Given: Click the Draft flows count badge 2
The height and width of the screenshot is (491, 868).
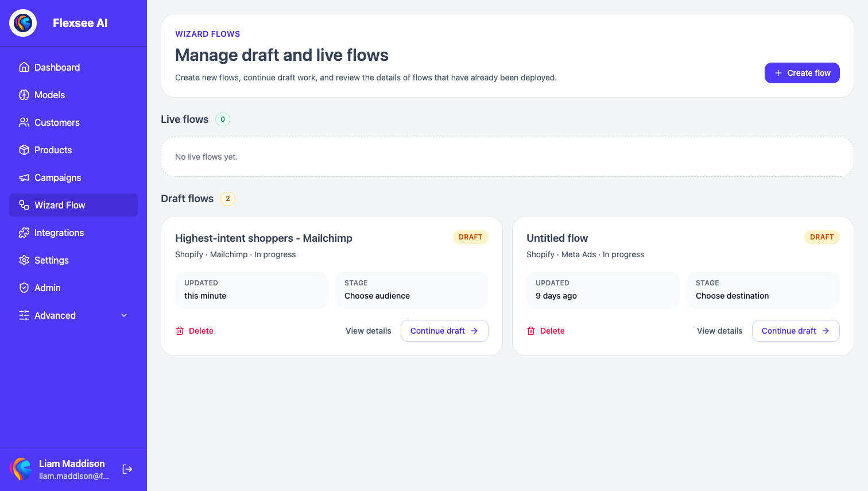Looking at the screenshot, I should pyautogui.click(x=228, y=199).
